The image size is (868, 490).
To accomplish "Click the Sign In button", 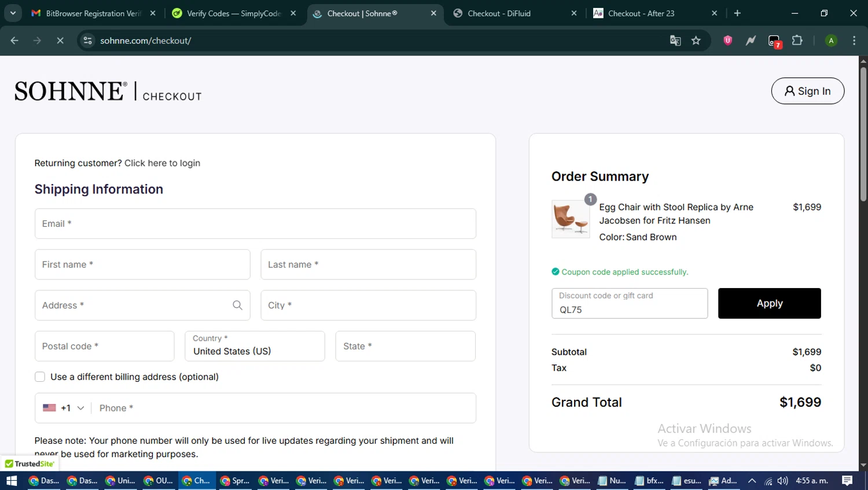I will click(x=807, y=91).
